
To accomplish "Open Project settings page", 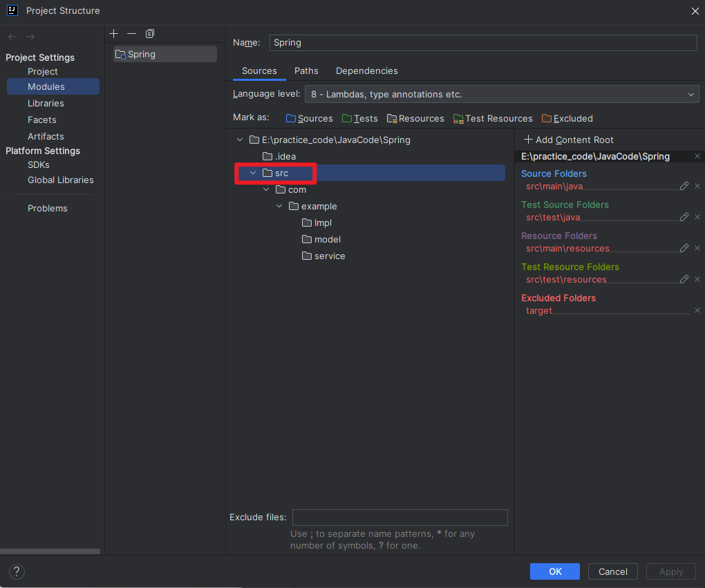I will coord(43,71).
